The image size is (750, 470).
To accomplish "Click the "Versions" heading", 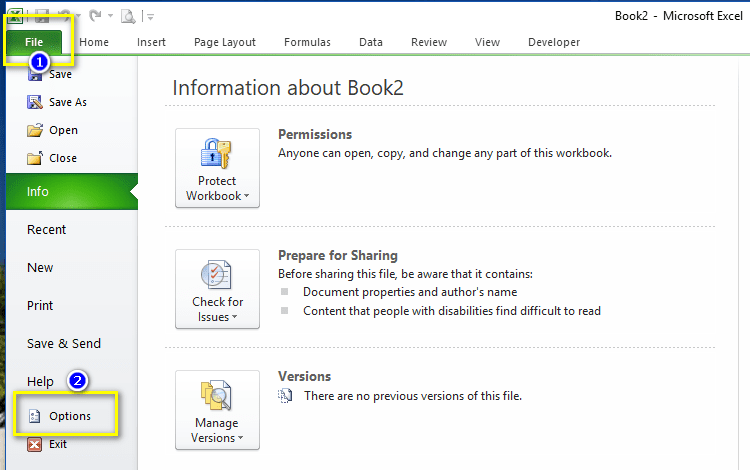I will [304, 376].
